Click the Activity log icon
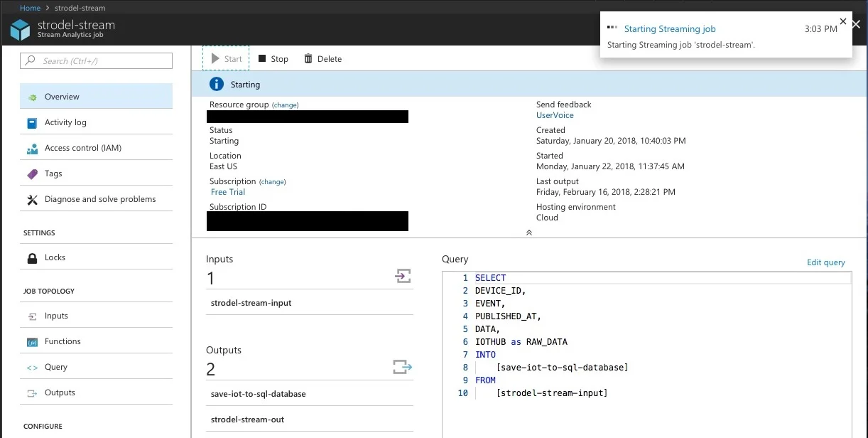Screen dimensions: 868x438 (32, 123)
